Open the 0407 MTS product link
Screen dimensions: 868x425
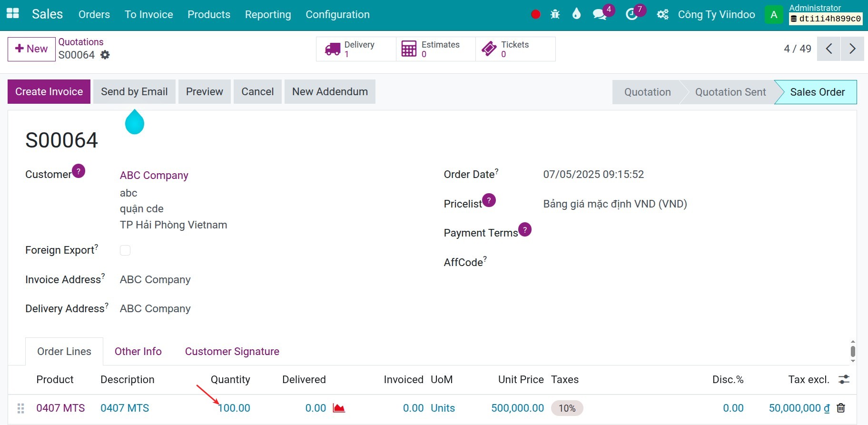tap(60, 408)
